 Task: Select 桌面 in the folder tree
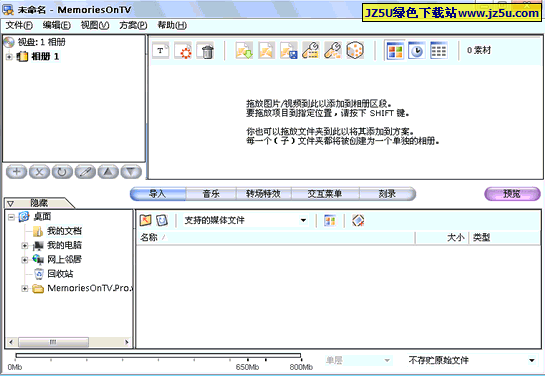pyautogui.click(x=42, y=217)
